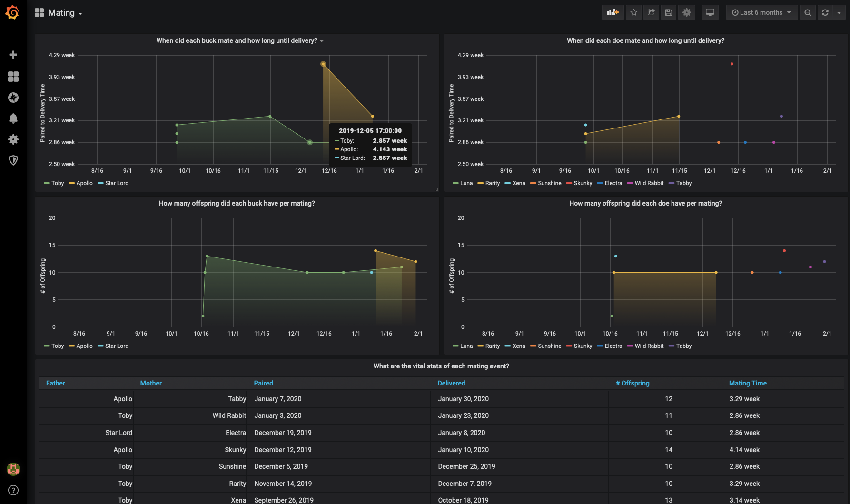
Task: Zoom out time range with magnifier icon
Action: click(808, 13)
